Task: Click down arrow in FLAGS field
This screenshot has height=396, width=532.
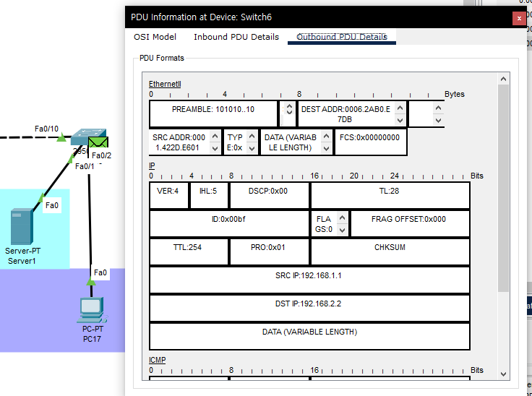Action: pyautogui.click(x=342, y=230)
